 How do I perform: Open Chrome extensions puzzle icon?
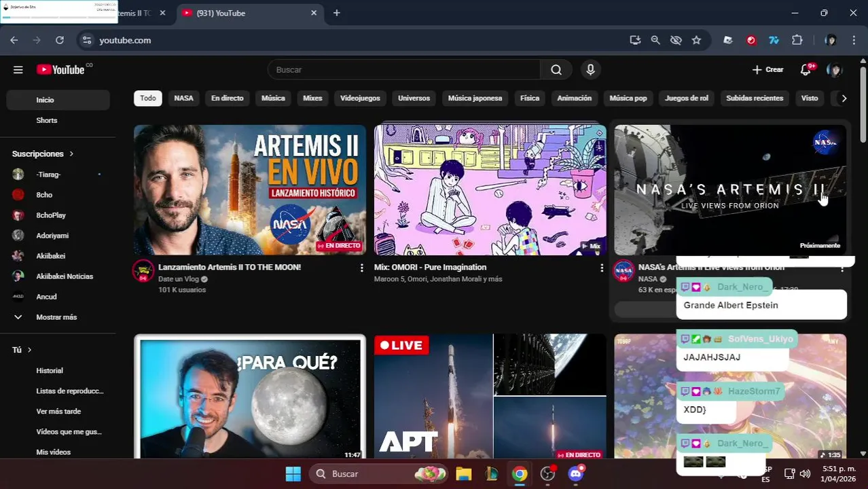click(x=797, y=40)
